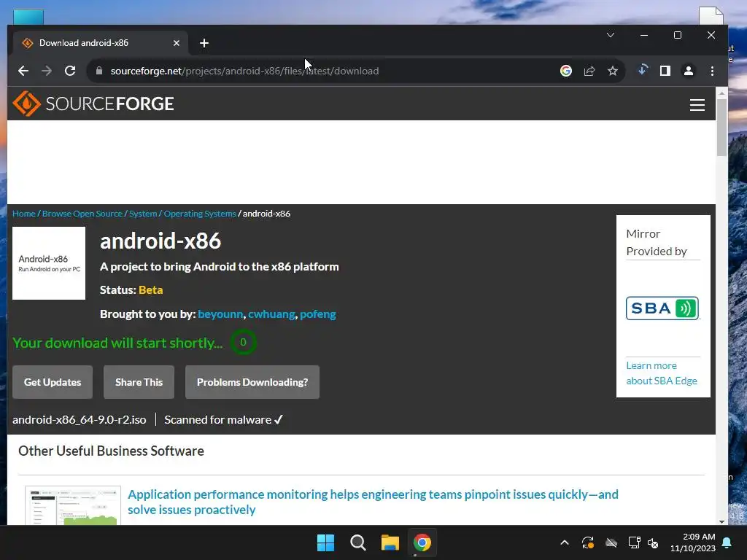Open the Operating Systems breadcrumb

point(200,214)
